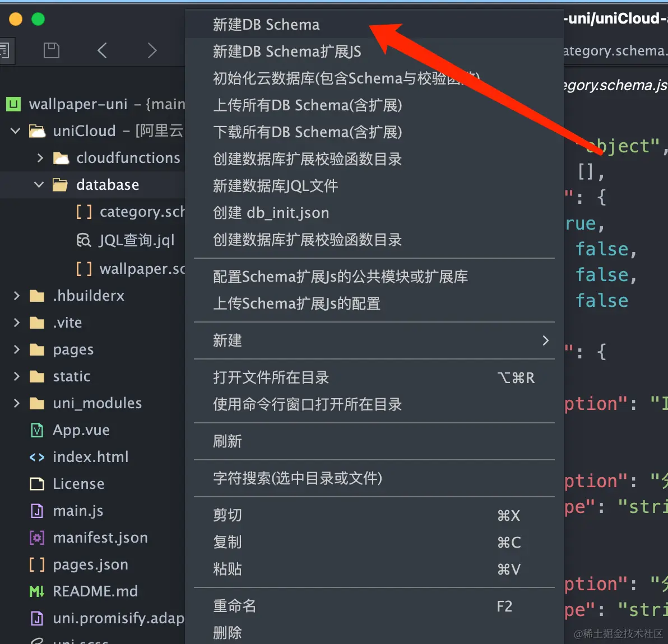Click the collapsed toolbar icon at far left

click(x=6, y=50)
